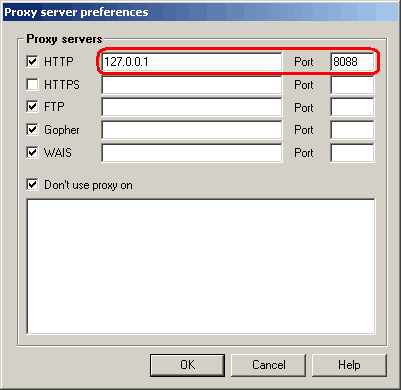Select the HTTP port field showing 8088
This screenshot has width=401, height=390.
[352, 62]
